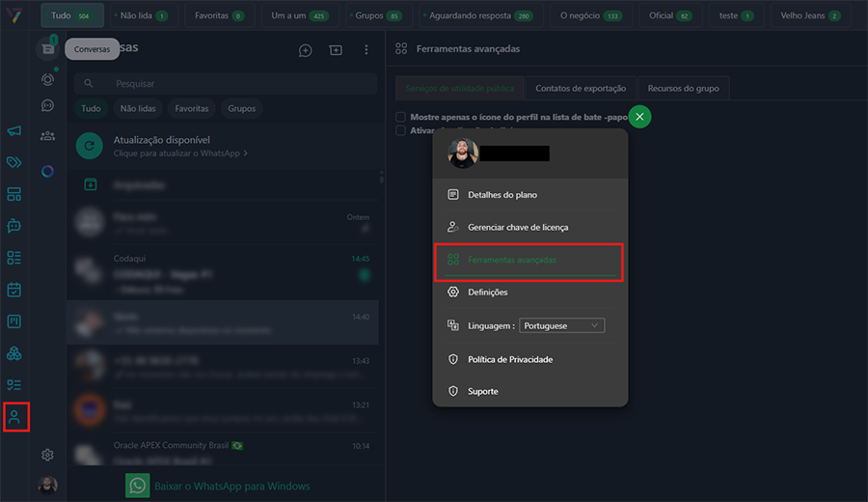868x502 pixels.
Task: Toggle the second checkbox starting with 'Ativar'
Action: [x=401, y=130]
